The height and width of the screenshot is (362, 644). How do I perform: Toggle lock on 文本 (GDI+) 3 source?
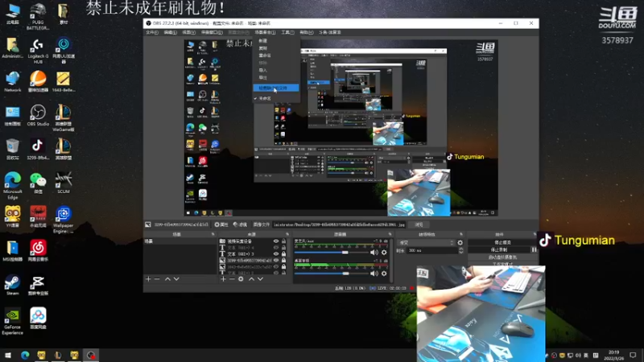click(283, 254)
